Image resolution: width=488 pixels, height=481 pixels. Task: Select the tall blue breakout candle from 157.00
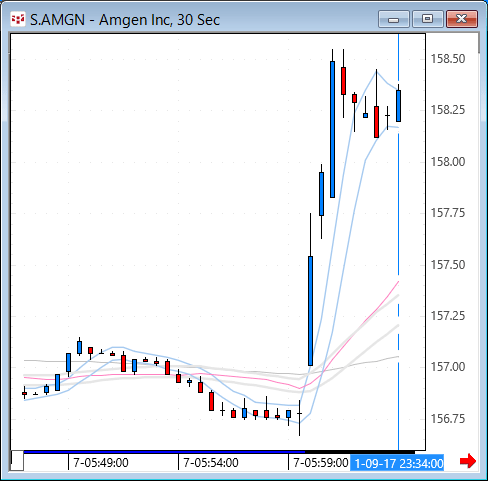tap(310, 311)
